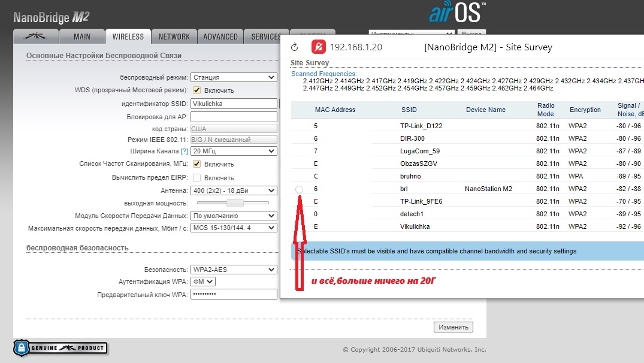Viewport: 644px width, 363px height.
Task: Open the tools dropdown in the header
Action: (x=411, y=33)
